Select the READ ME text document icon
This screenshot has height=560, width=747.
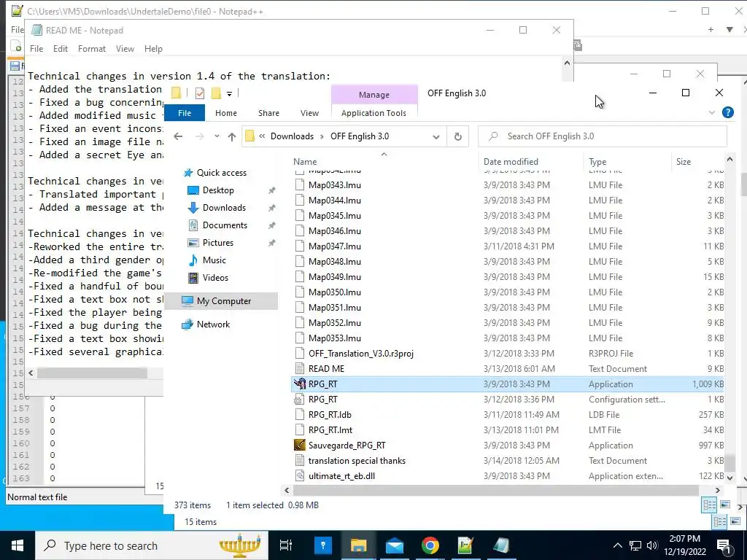[300, 368]
